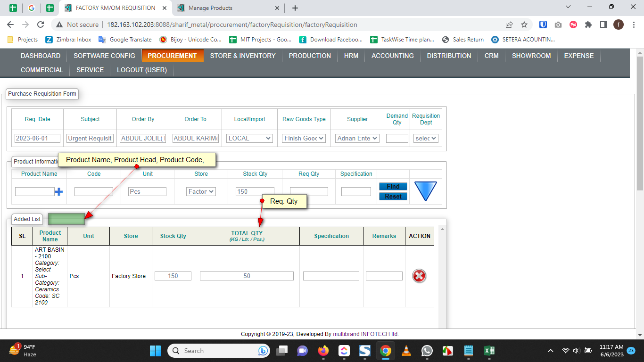This screenshot has height=362, width=644.
Task: Open Excel from the taskbar
Action: click(489, 351)
